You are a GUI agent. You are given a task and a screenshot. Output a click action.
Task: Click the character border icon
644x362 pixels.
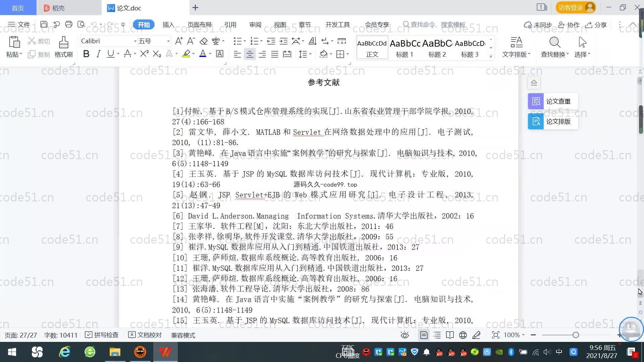[220, 54]
